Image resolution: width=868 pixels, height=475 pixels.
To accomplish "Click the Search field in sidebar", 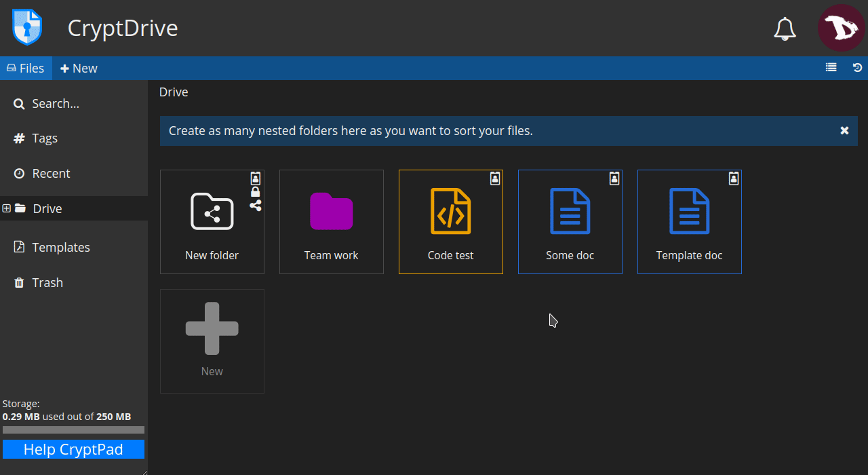I will [x=56, y=104].
